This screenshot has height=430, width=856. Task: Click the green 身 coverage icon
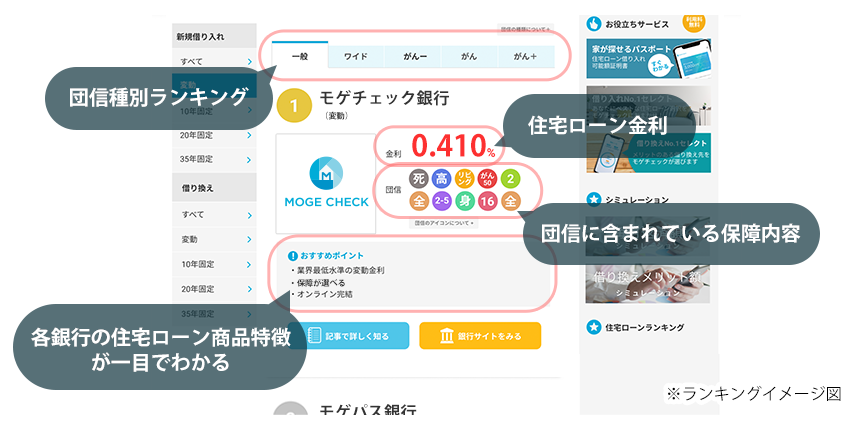point(464,201)
